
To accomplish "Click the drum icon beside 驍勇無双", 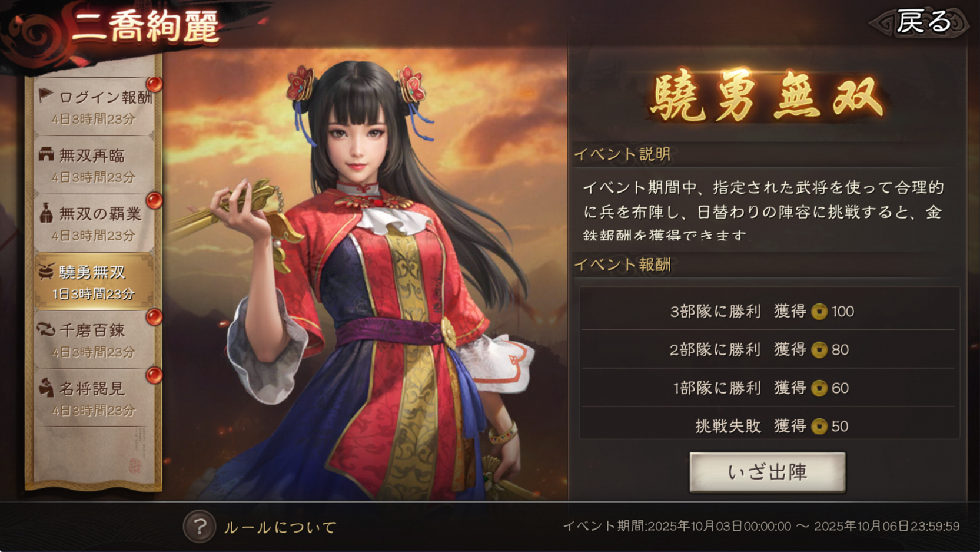I will point(46,271).
